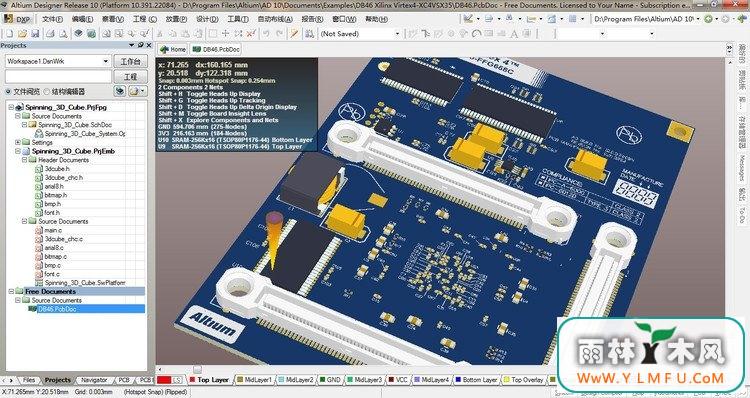Select the MidLayer1 layer tab

[x=254, y=380]
